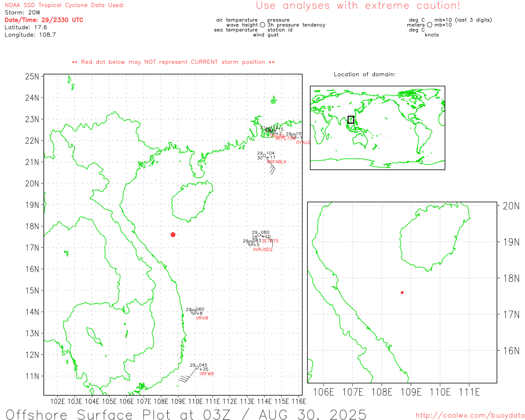Click the 'XVRJ5EQ' station ID label

pyautogui.click(x=262, y=249)
